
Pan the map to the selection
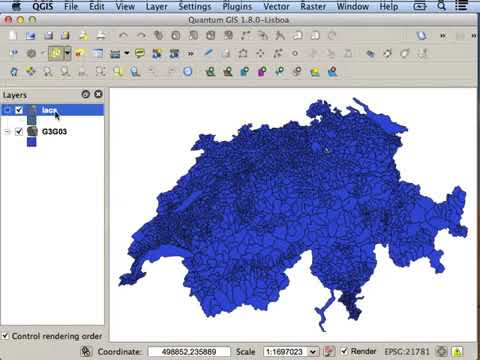click(31, 71)
